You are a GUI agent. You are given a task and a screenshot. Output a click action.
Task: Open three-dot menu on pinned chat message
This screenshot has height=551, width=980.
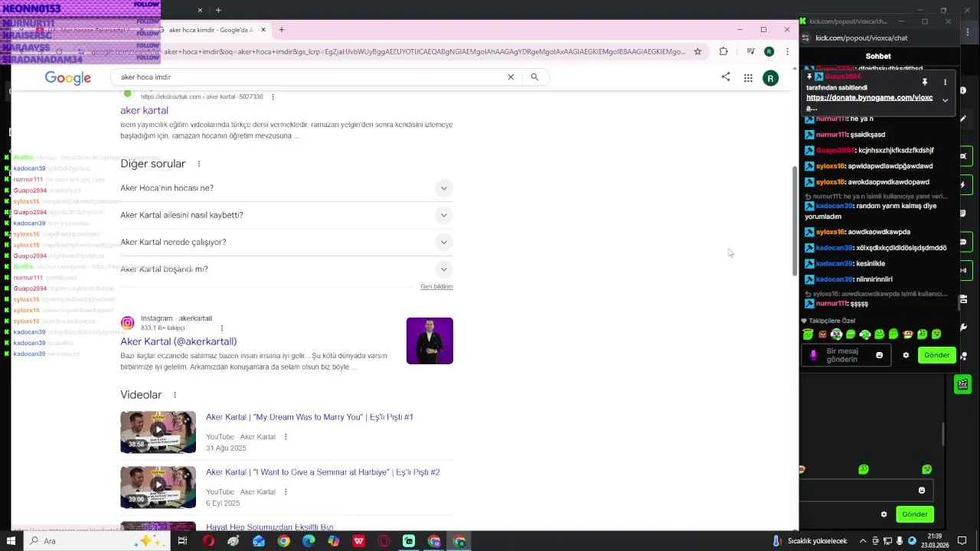(945, 82)
